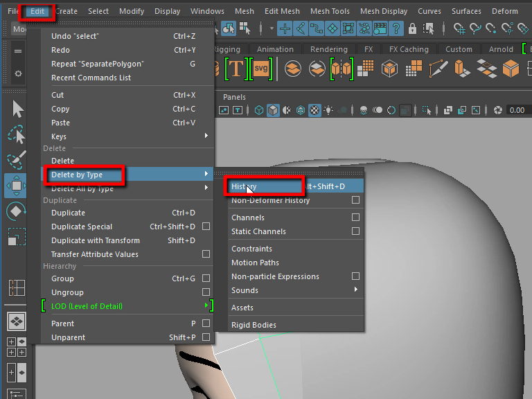Open the Static Channels option box
This screenshot has height=399, width=532.
355,231
